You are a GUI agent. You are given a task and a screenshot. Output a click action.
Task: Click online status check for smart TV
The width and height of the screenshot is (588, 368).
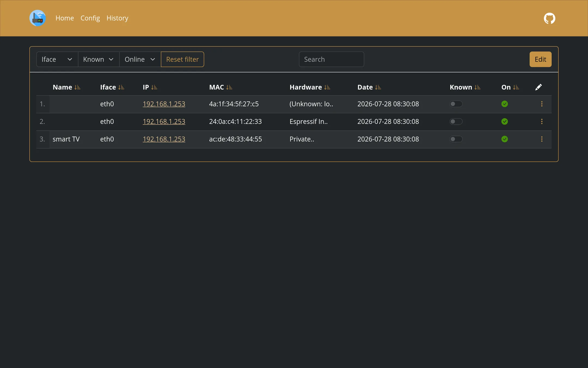click(504, 139)
